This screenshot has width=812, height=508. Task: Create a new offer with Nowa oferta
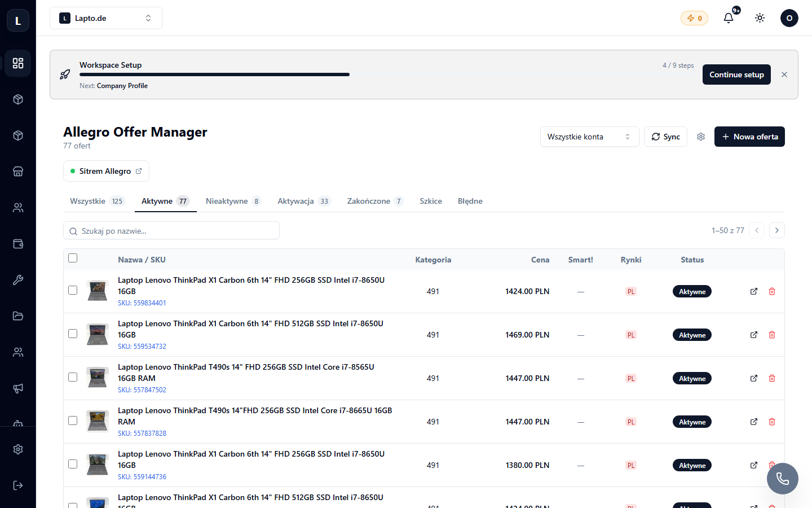coord(749,137)
